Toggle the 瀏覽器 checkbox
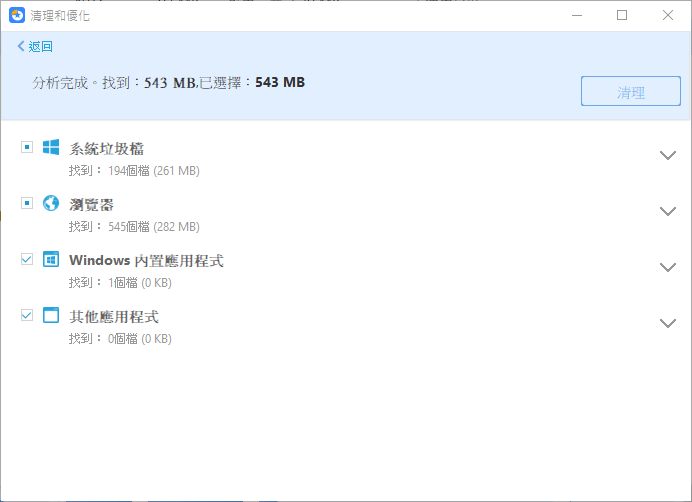 [x=26, y=203]
